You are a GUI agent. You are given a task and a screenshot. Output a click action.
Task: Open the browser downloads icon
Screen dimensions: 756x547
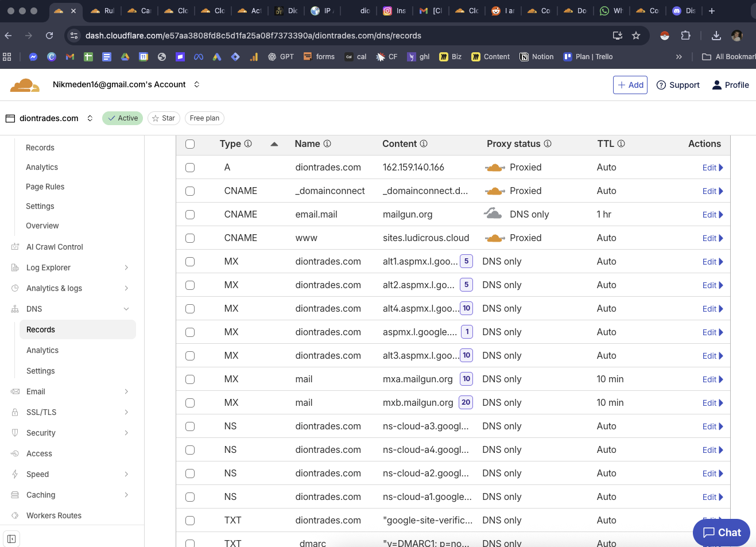[x=716, y=36]
